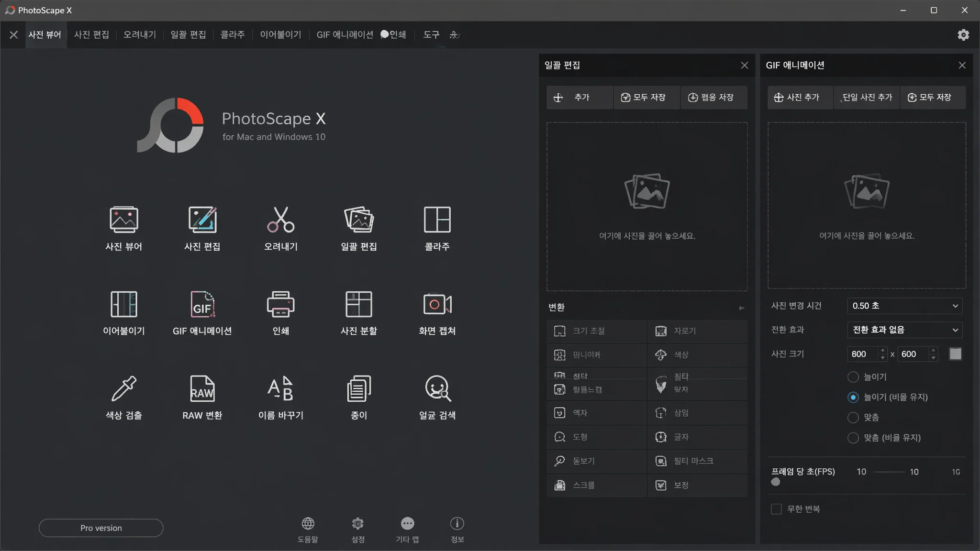Click the gray background color swatch beside 사진 크기
Viewport: 980px width, 551px height.
tap(955, 354)
